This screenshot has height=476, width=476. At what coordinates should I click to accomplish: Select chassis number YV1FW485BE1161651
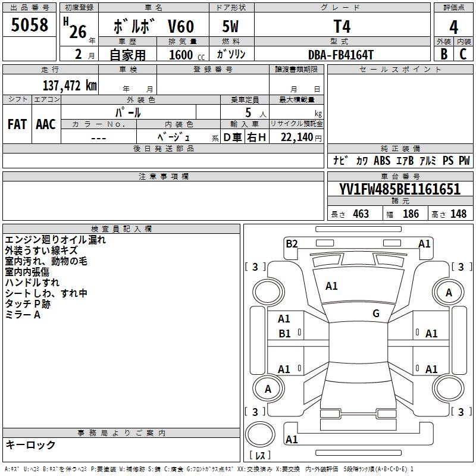(x=399, y=189)
